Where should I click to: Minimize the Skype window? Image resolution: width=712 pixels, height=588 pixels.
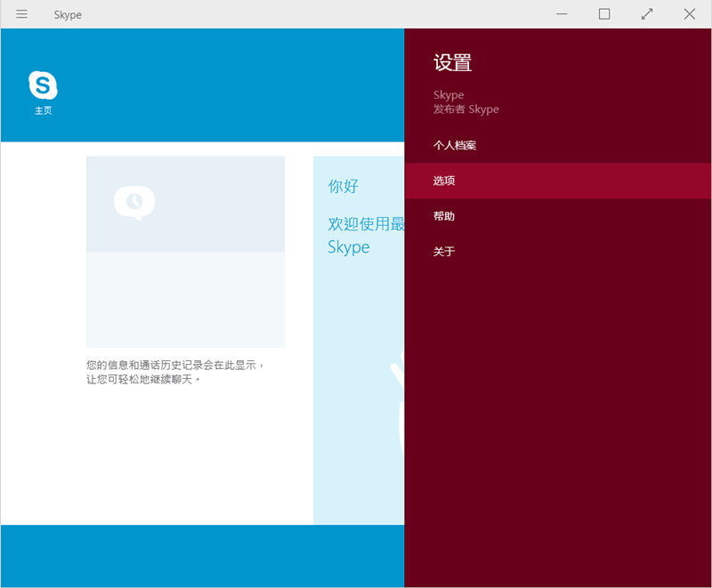[562, 14]
